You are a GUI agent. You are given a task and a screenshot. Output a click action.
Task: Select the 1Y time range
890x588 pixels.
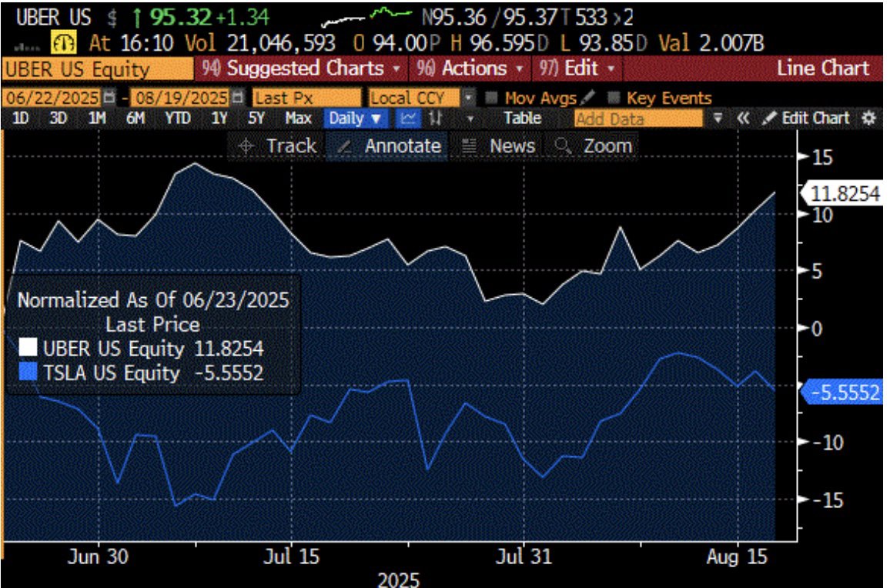(x=219, y=119)
